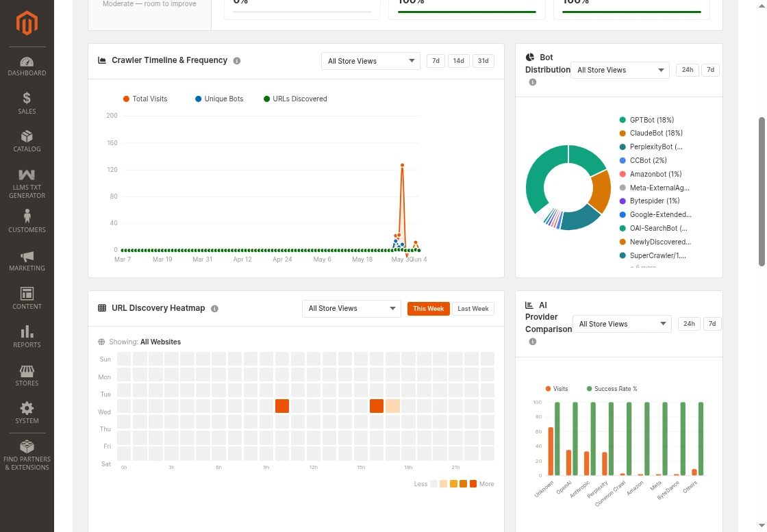Toggle Visits series in provider chart legend

[557, 389]
